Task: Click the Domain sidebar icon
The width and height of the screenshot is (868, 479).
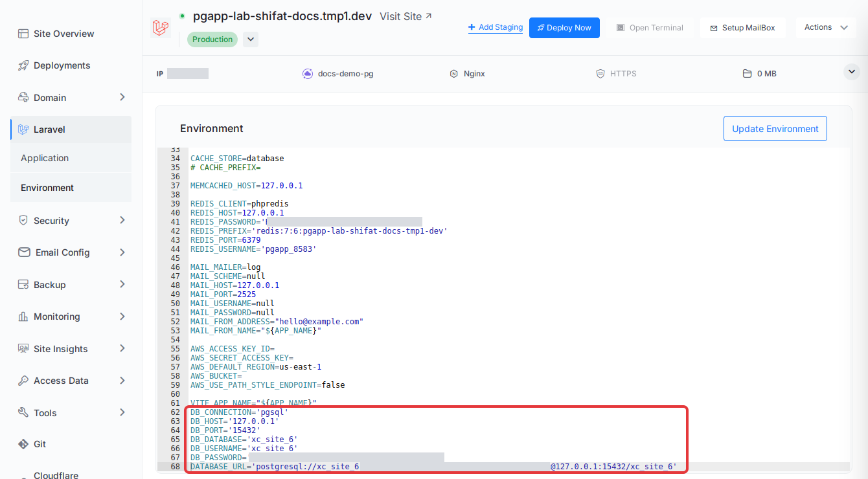Action: click(x=23, y=98)
